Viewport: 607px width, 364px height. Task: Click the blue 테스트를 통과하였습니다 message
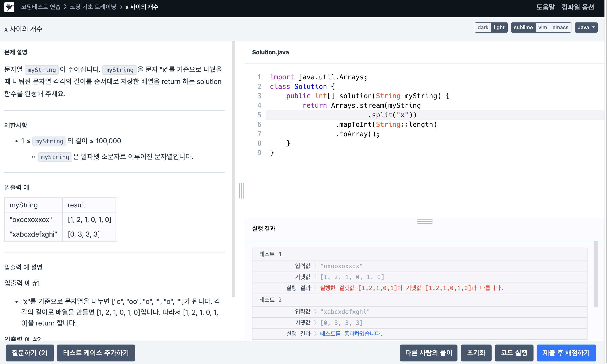352,334
